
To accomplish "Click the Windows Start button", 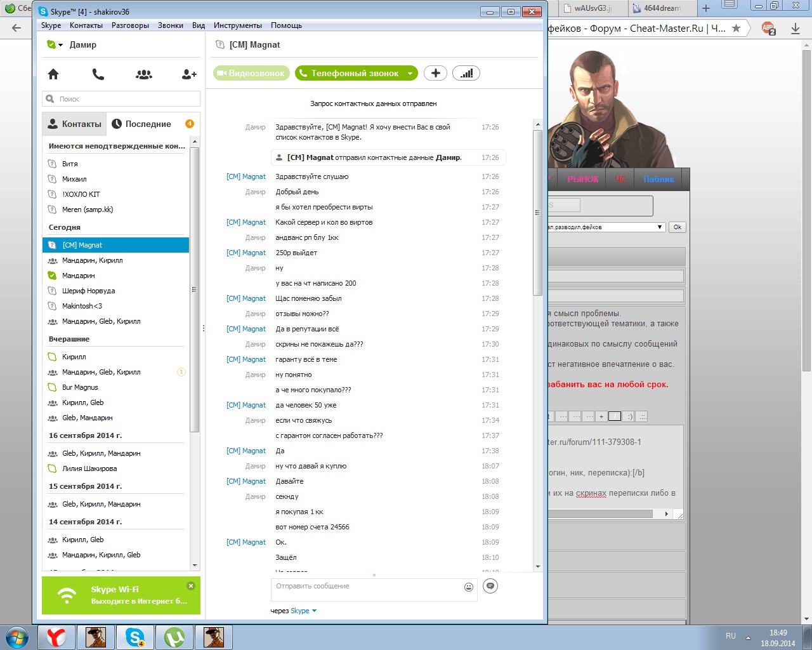I will [x=16, y=637].
